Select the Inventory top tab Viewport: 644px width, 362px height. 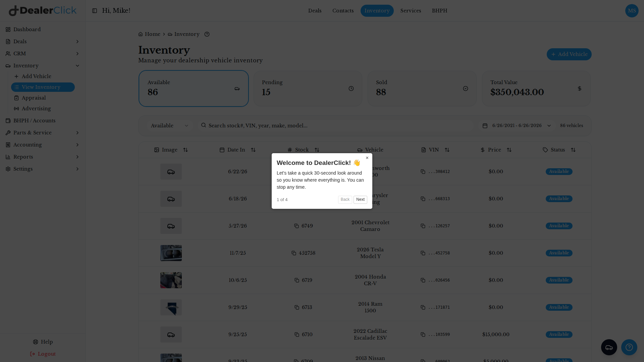pyautogui.click(x=377, y=11)
